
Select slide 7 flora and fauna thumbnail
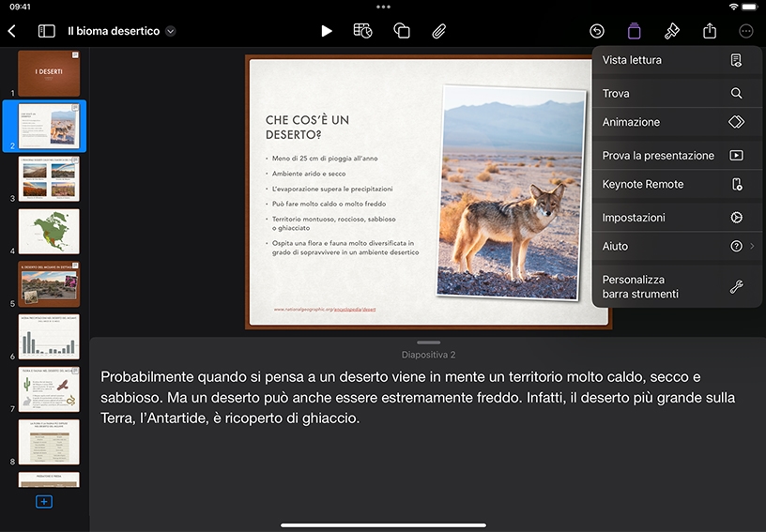(x=49, y=389)
